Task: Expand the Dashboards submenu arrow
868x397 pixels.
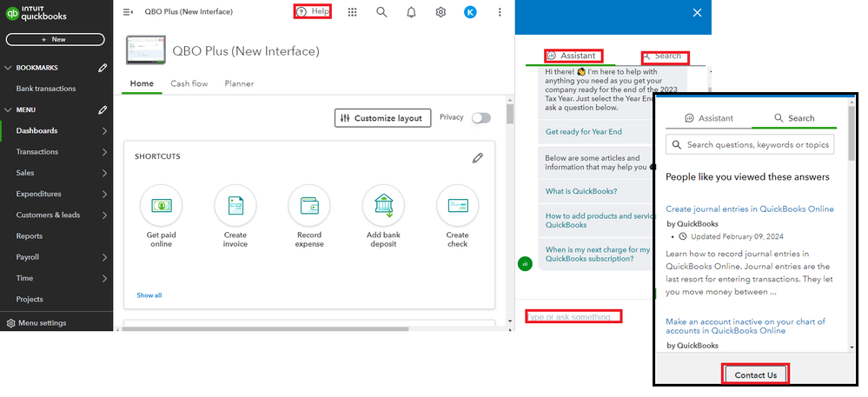Action: tap(104, 130)
